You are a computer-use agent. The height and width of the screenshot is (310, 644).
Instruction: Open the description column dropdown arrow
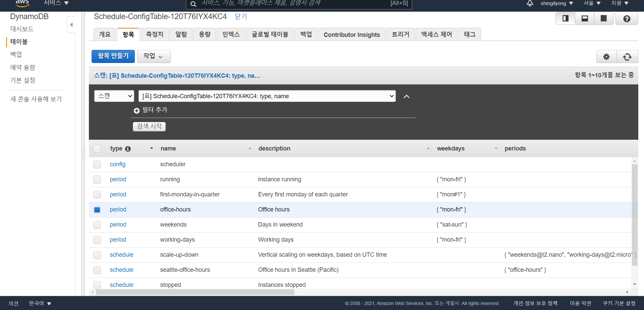pyautogui.click(x=428, y=148)
